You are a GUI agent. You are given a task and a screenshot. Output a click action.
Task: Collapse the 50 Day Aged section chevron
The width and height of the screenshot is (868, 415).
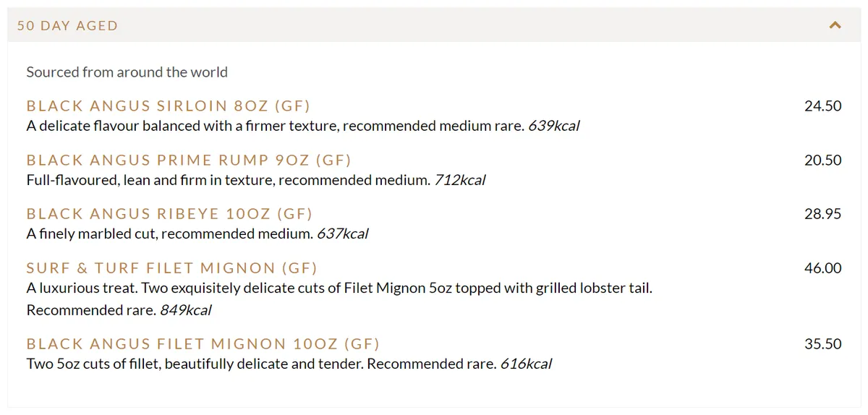(835, 25)
